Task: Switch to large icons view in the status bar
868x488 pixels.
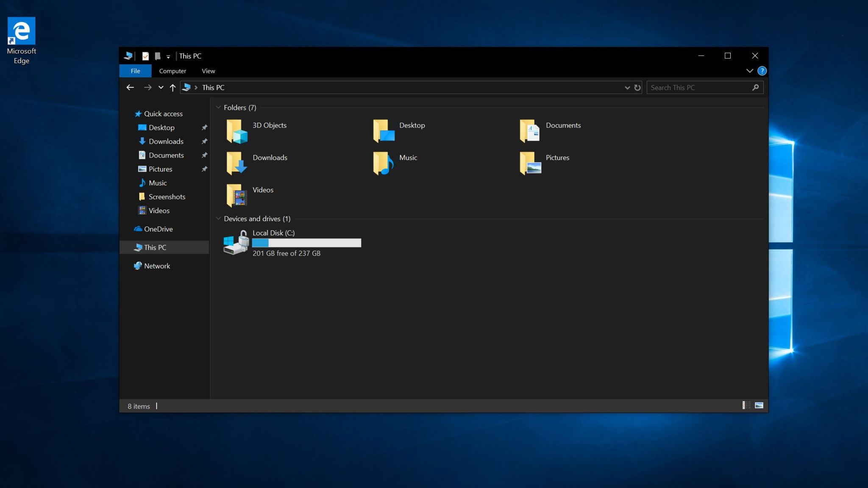Action: tap(759, 405)
